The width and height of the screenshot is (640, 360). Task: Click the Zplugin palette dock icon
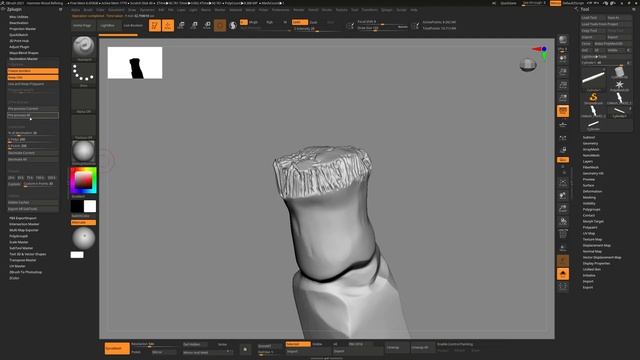pyautogui.click(x=61, y=9)
